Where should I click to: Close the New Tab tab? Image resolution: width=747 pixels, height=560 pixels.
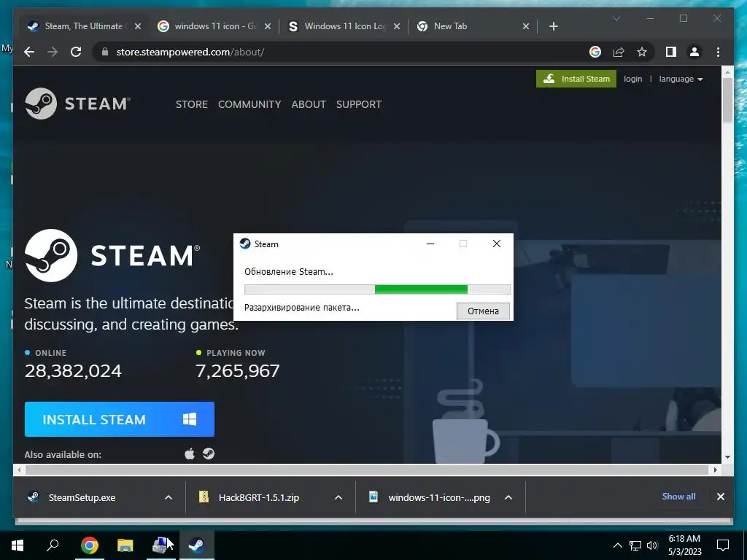[526, 26]
